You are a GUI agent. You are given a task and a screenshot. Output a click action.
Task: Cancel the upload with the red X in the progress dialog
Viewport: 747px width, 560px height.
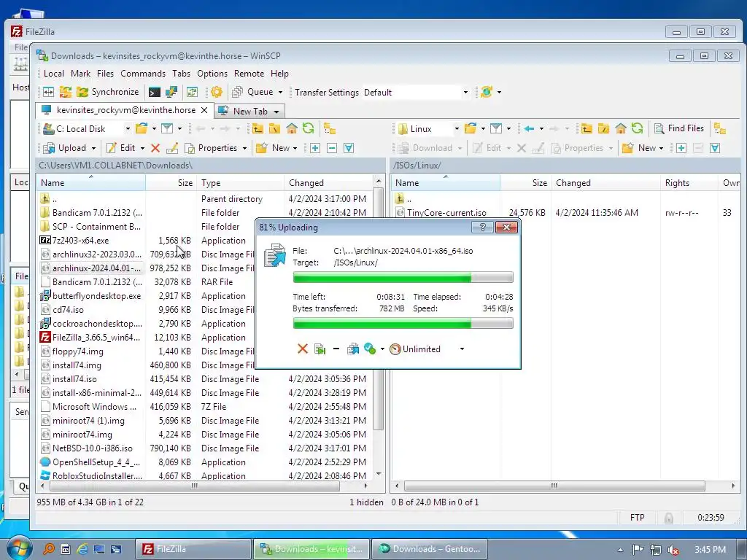[303, 349]
